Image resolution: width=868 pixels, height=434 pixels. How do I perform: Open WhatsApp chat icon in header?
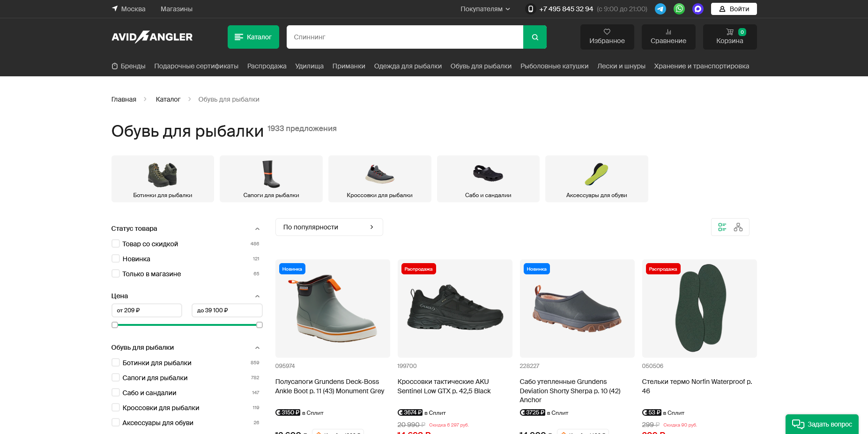(679, 9)
